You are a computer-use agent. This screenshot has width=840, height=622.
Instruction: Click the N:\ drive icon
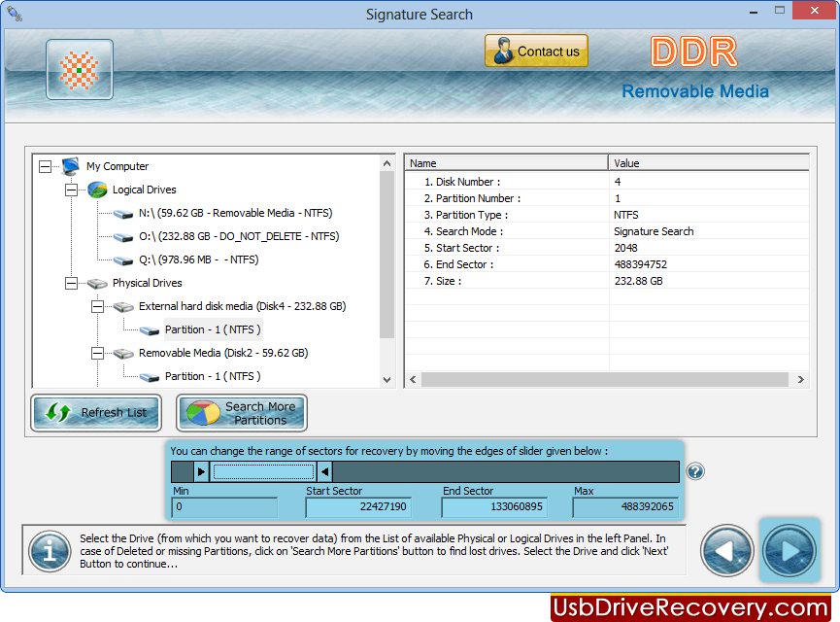(123, 214)
